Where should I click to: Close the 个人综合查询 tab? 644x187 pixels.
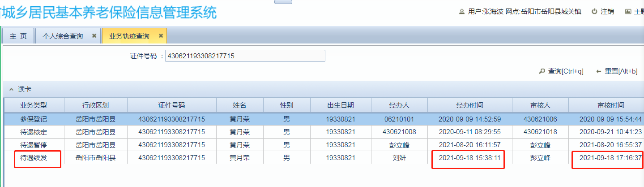click(94, 36)
